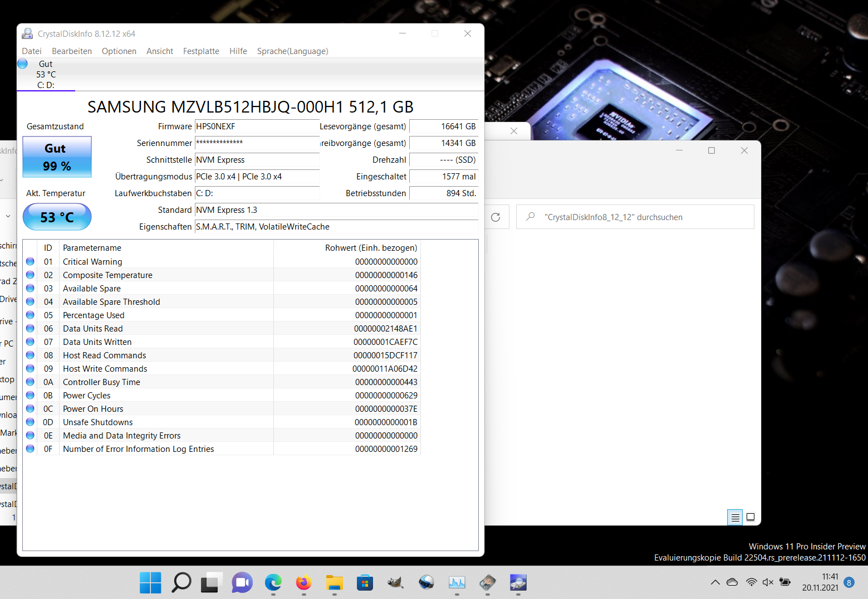Click the Übertragungsmodus field PCIe 3.0 x4
Image resolution: width=868 pixels, height=599 pixels.
pos(257,177)
